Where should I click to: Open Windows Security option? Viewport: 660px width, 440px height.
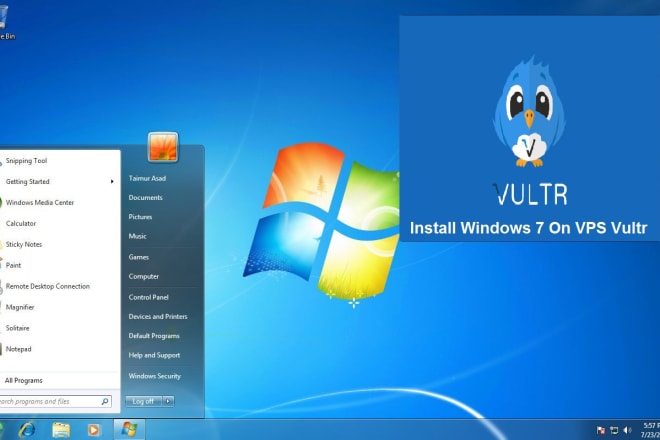click(154, 376)
